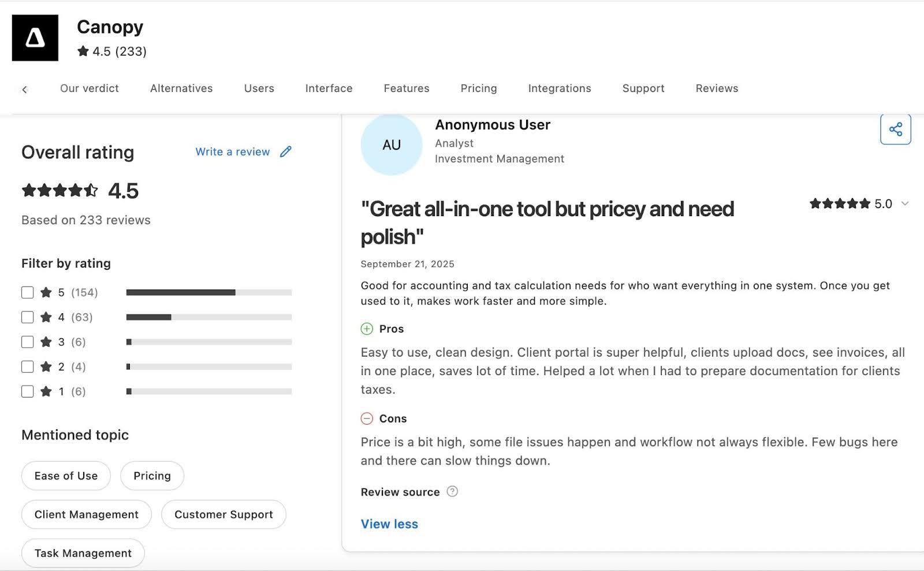Check the 5-star rating filter

[27, 292]
